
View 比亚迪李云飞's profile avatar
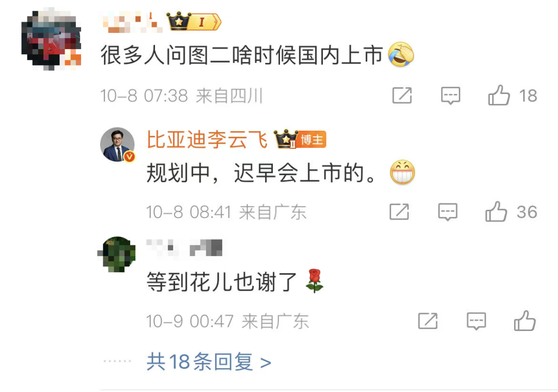tap(117, 145)
